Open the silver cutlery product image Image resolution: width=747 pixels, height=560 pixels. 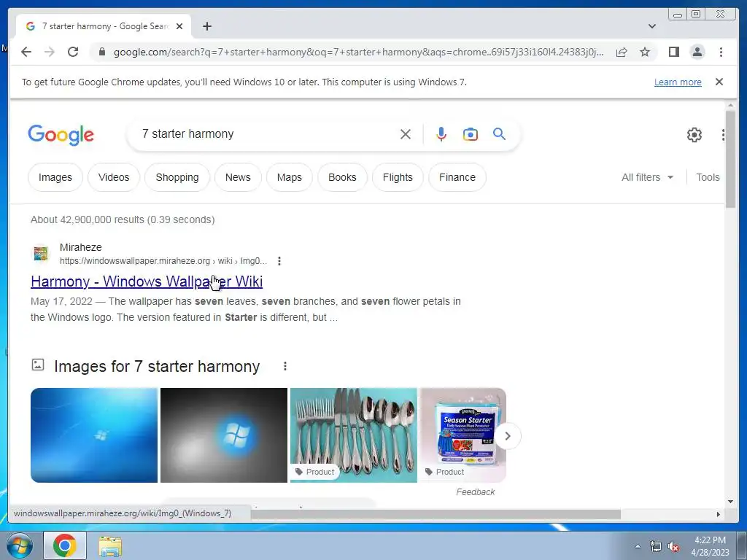pyautogui.click(x=354, y=435)
